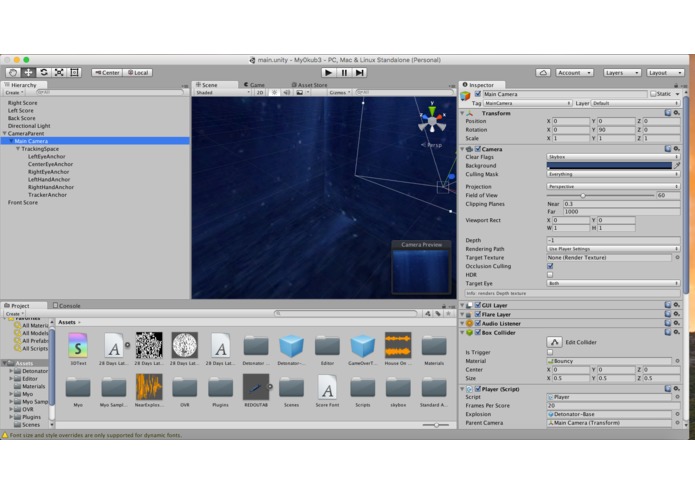Open the scene effects image icon
Screen dimensions: 695x494
point(300,93)
